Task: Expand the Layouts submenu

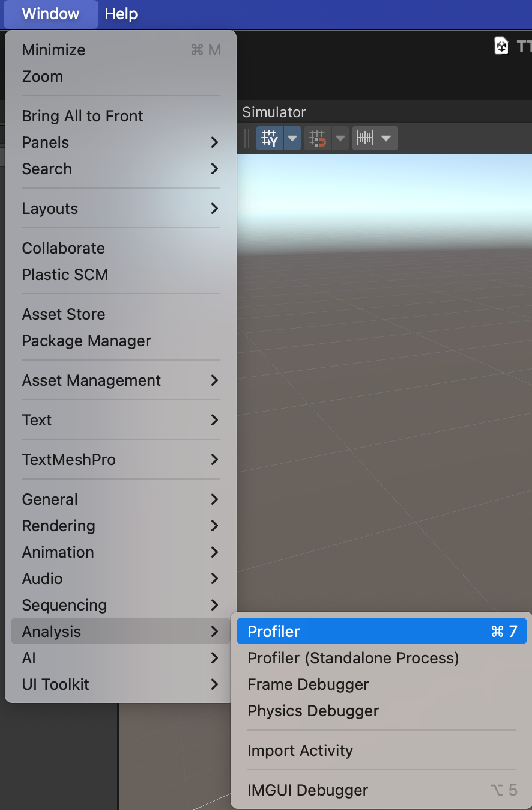Action: coord(121,209)
